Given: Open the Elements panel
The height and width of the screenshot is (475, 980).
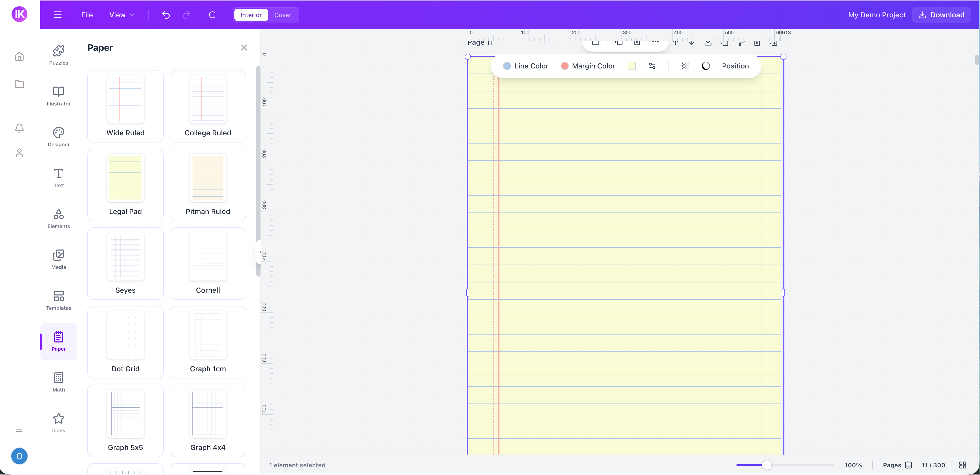Looking at the screenshot, I should tap(58, 218).
